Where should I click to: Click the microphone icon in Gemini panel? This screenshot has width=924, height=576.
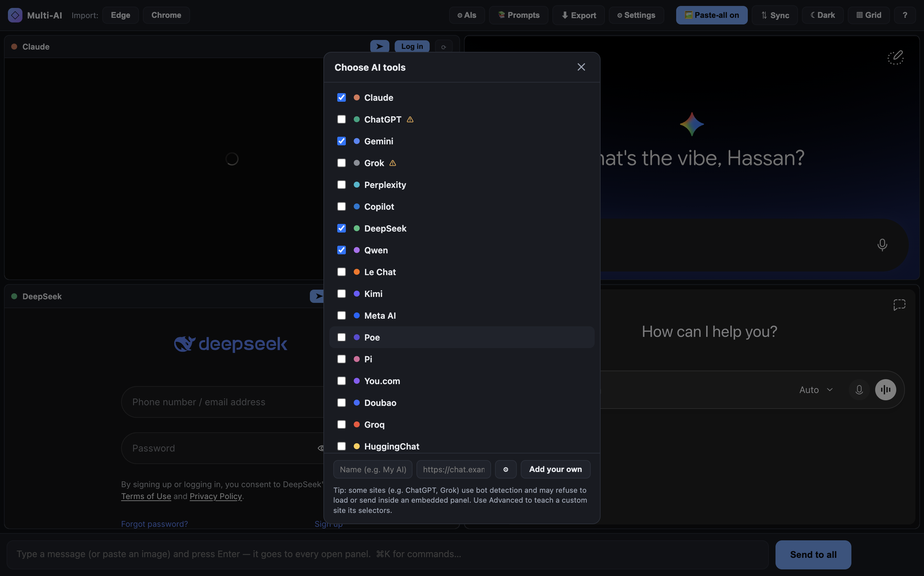[882, 245]
